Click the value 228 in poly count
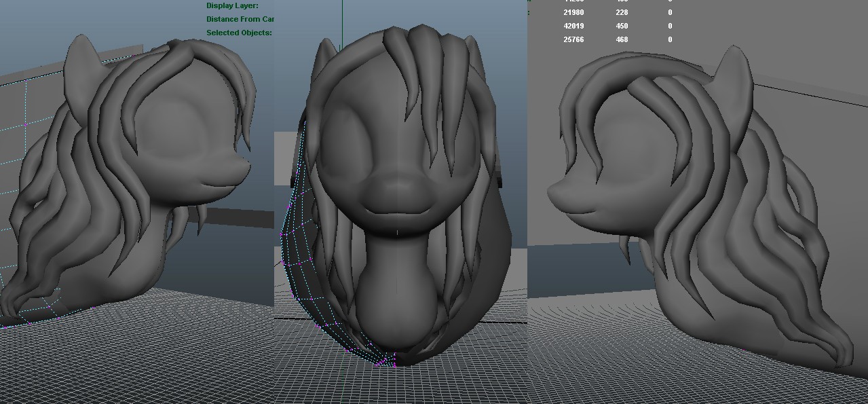 click(x=622, y=12)
